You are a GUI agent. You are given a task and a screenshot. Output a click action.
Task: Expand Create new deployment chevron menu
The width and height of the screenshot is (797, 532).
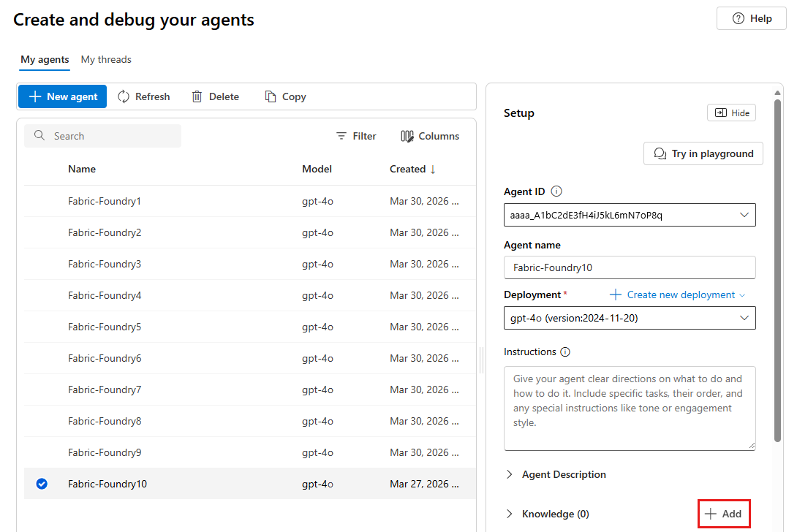coord(742,295)
